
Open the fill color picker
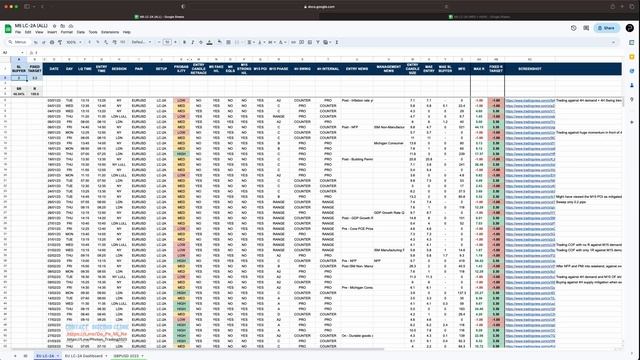219,42
